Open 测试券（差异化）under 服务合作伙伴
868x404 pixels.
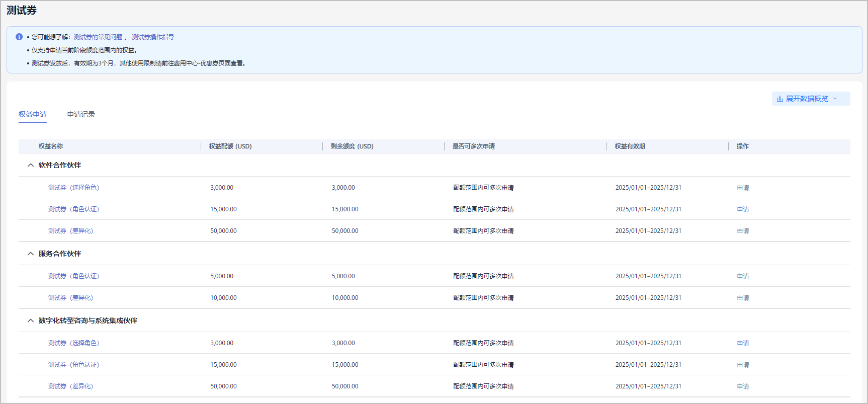click(70, 298)
